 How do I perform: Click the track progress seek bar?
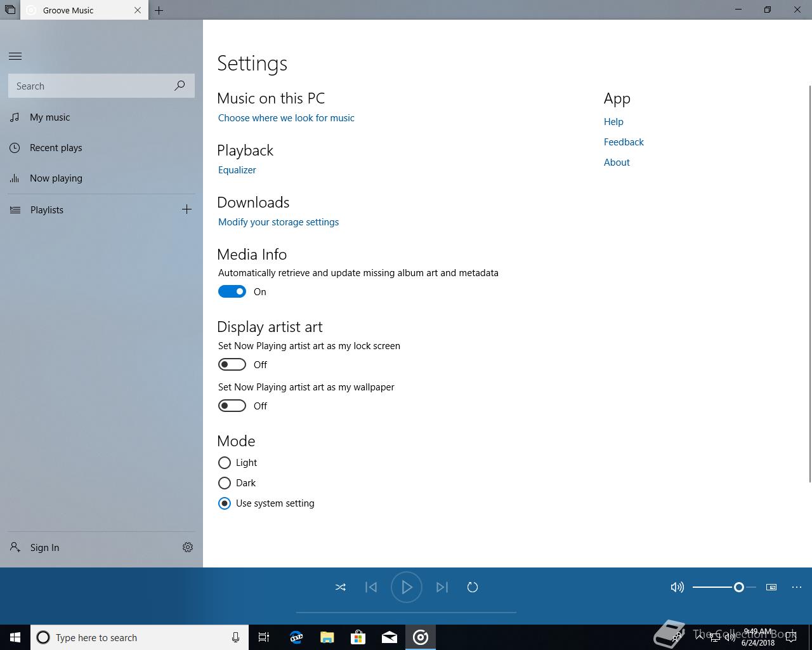406,613
